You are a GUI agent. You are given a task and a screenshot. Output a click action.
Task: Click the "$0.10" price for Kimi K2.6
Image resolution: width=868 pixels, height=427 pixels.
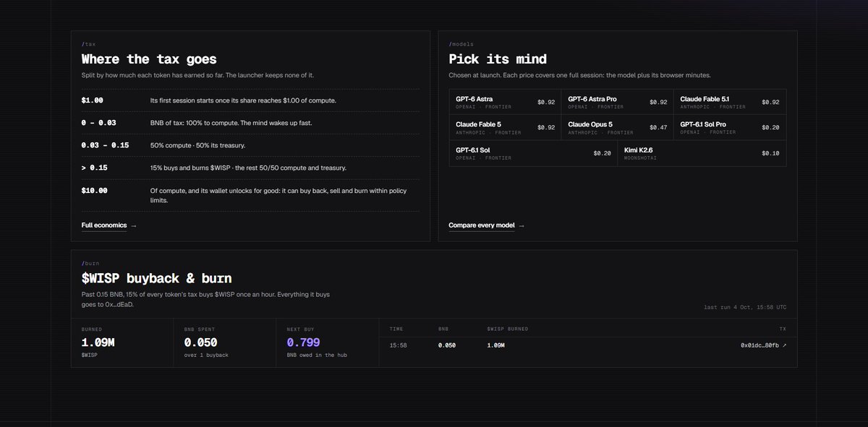pyautogui.click(x=770, y=153)
